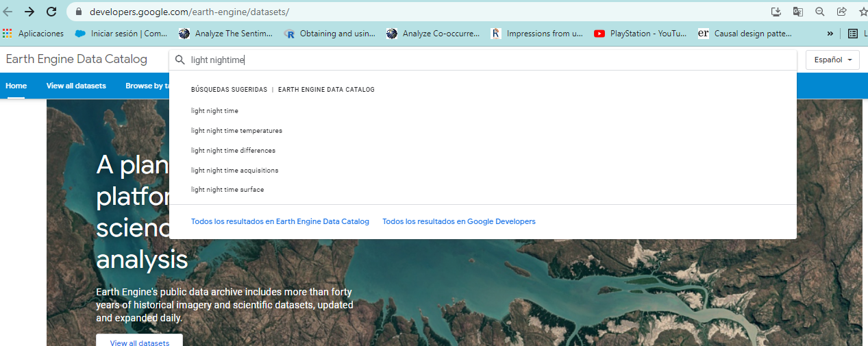The width and height of the screenshot is (868, 346).
Task: Click the zoom magnifier icon in address bar
Action: coord(820,12)
